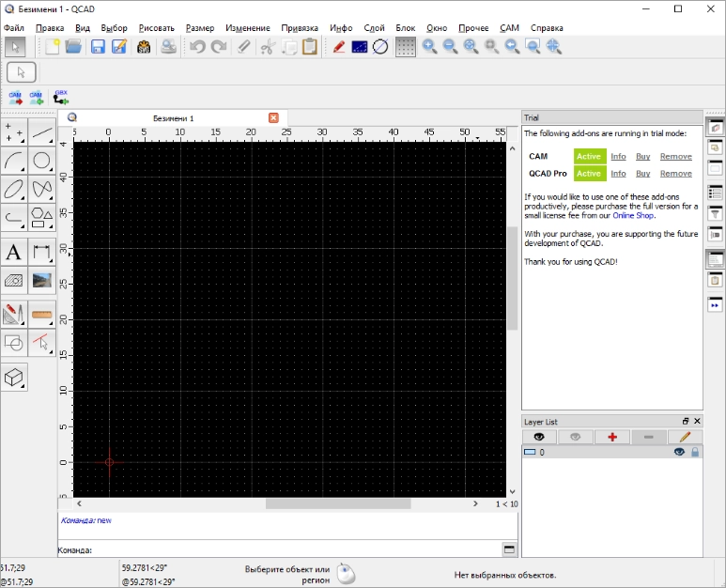Remove layer with minus button
The image size is (726, 588).
[x=648, y=437]
